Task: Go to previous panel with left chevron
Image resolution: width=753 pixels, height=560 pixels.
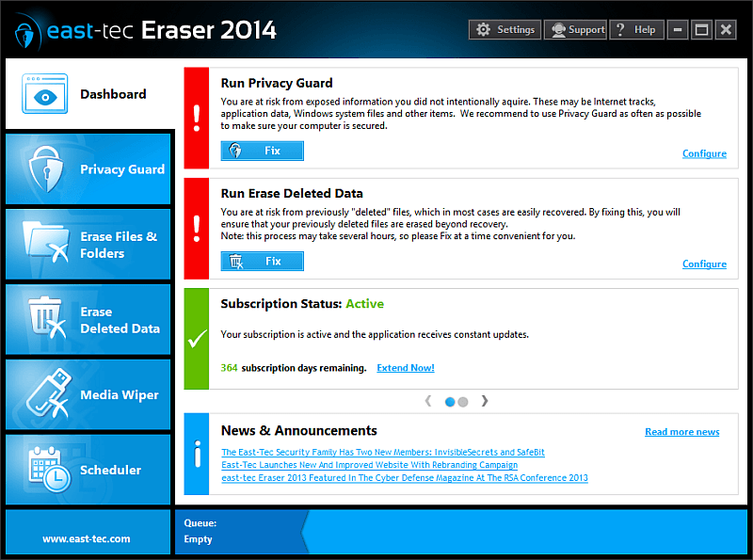Action: click(428, 401)
